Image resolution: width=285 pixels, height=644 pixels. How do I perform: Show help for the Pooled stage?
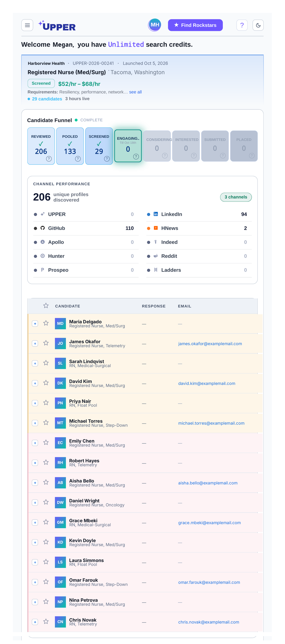pos(78,159)
